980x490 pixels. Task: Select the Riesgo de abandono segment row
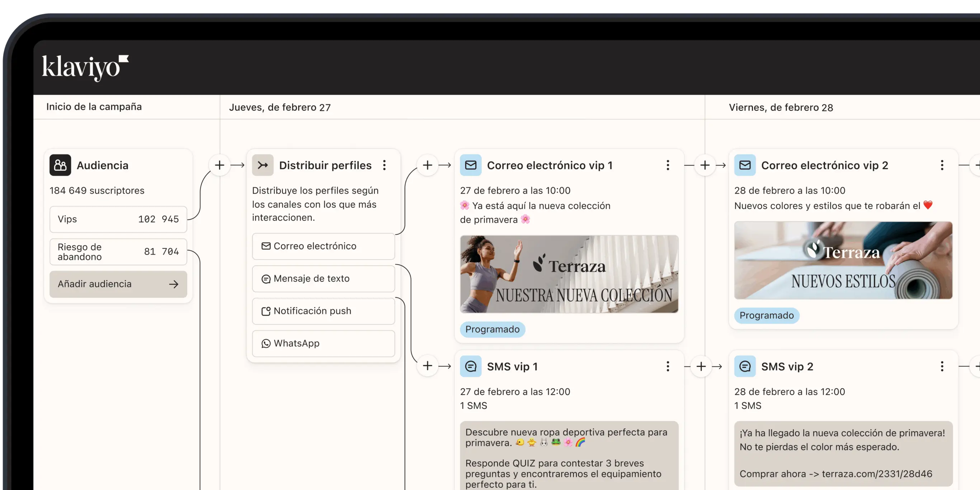118,252
